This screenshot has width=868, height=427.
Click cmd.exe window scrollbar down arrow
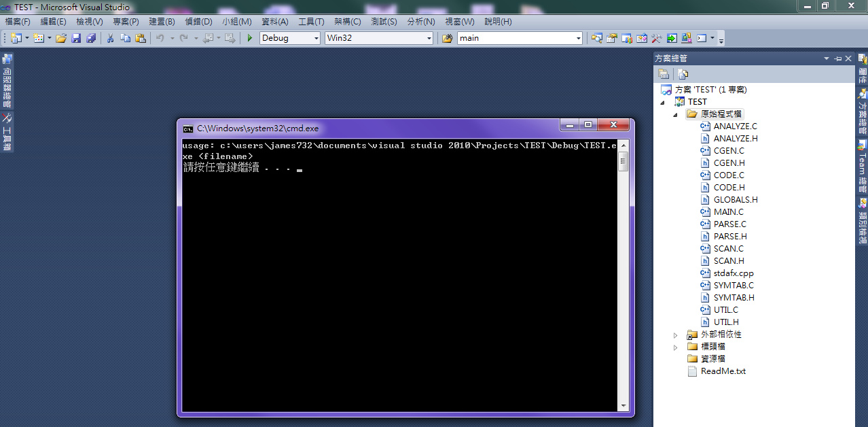pos(623,405)
